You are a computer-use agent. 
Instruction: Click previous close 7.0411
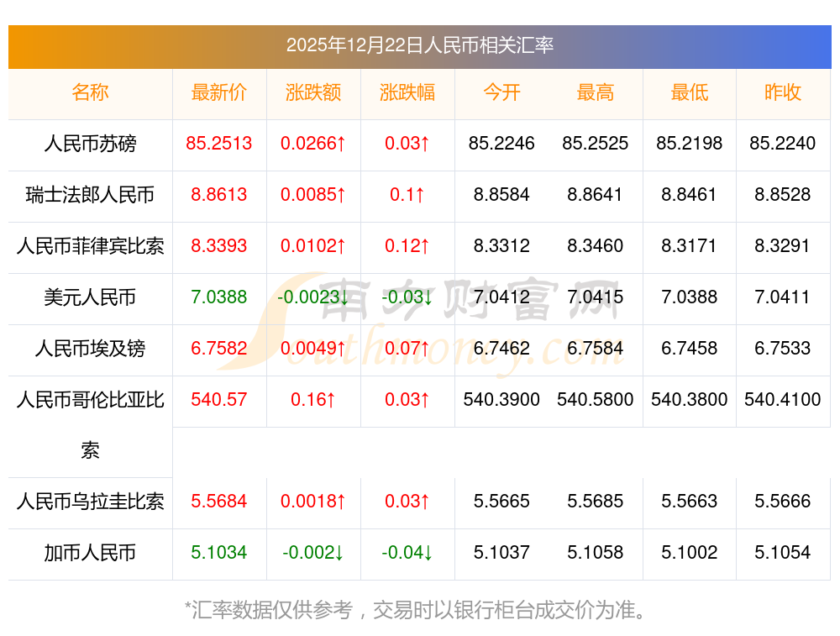783,297
